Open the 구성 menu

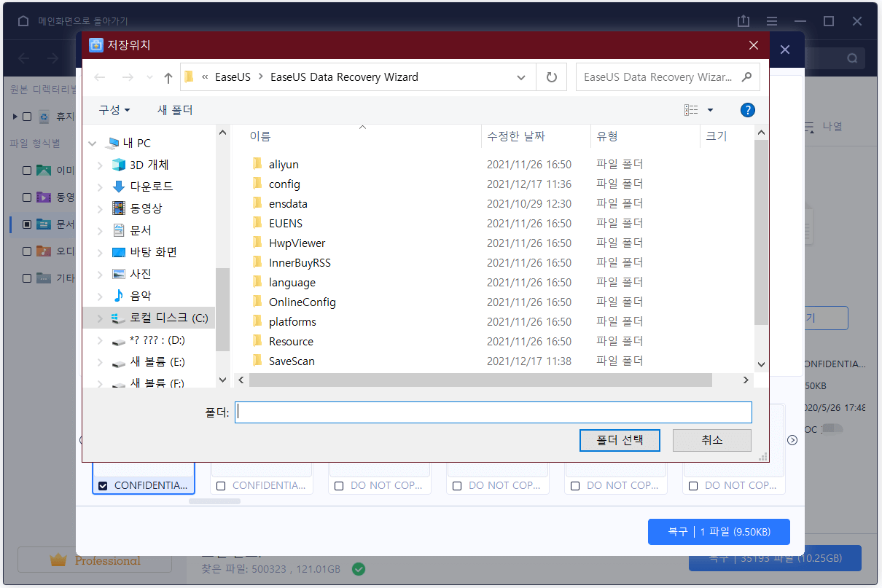114,110
